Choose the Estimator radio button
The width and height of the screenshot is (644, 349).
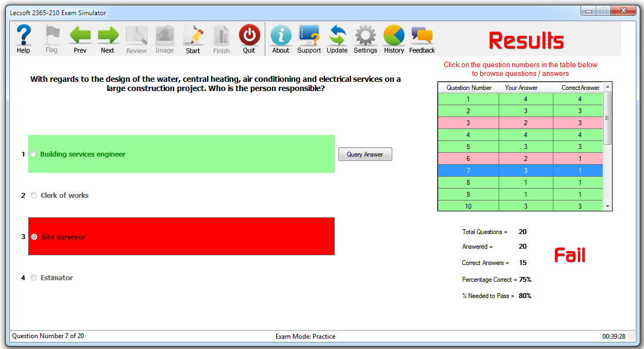point(34,277)
